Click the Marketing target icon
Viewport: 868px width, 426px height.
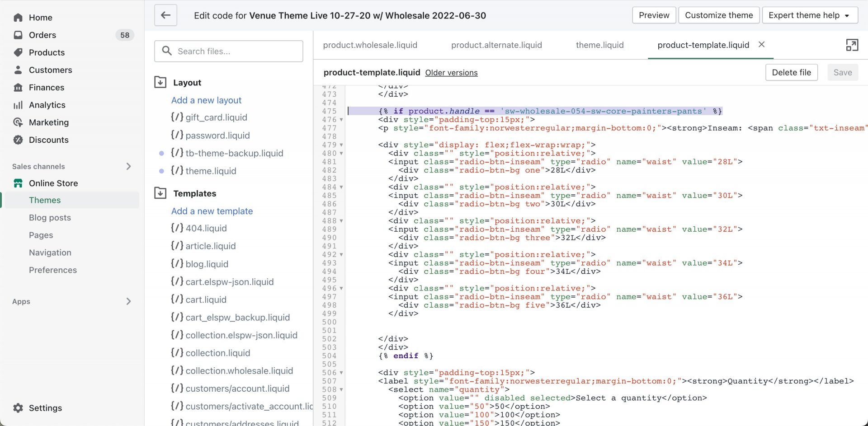tap(18, 122)
